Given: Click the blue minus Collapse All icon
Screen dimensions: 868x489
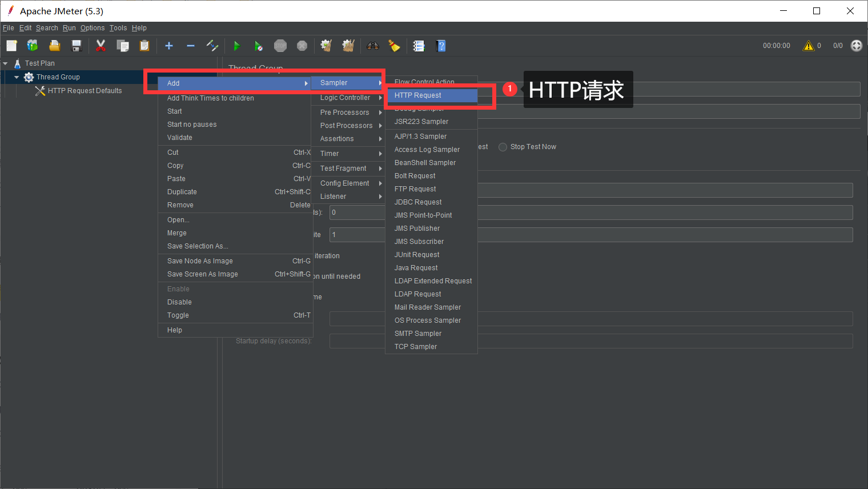Looking at the screenshot, I should pos(191,46).
